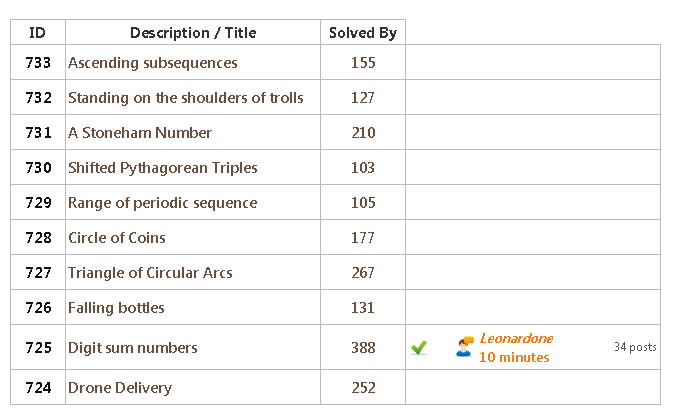
Task: Open the Falling bottles problem
Action: (x=116, y=308)
